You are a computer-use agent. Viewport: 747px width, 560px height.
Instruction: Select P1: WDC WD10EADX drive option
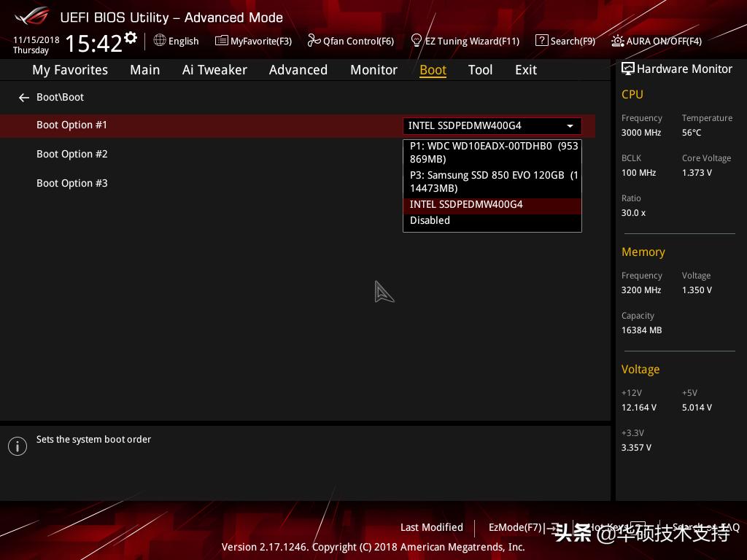tap(492, 152)
